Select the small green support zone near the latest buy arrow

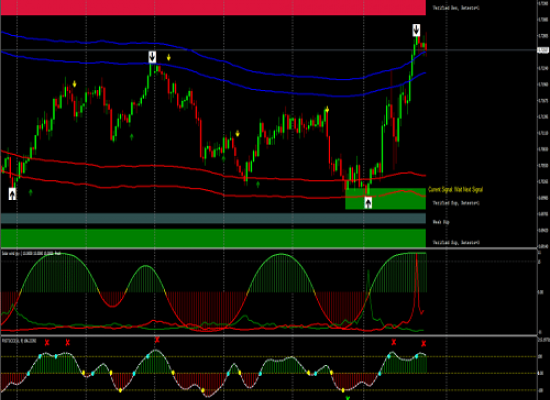click(385, 199)
